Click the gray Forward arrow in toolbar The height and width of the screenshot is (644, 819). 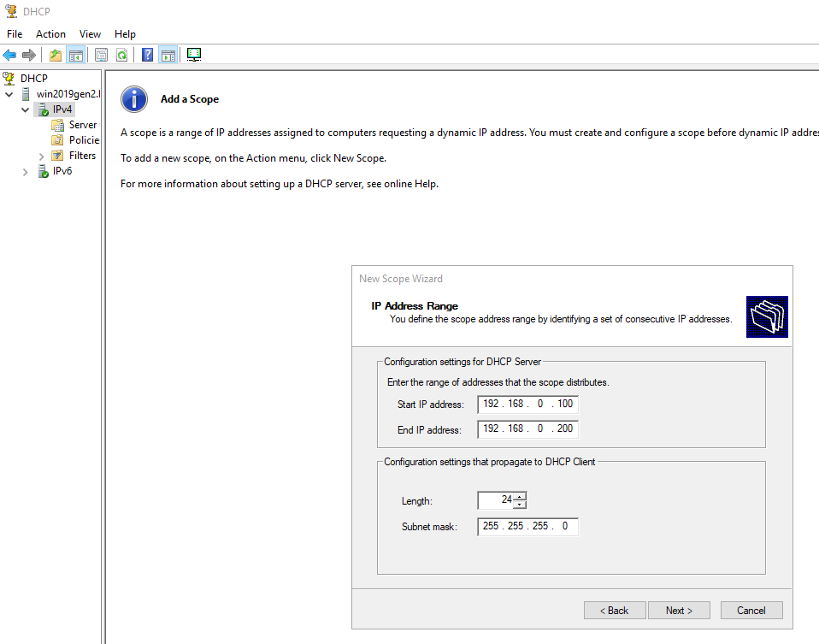pos(29,55)
